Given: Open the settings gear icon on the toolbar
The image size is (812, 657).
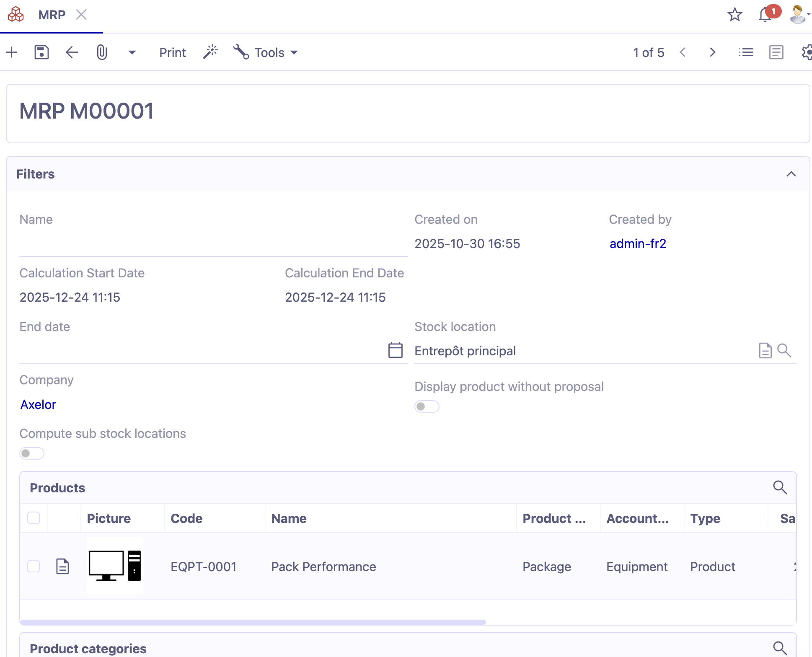Looking at the screenshot, I should click(x=807, y=52).
